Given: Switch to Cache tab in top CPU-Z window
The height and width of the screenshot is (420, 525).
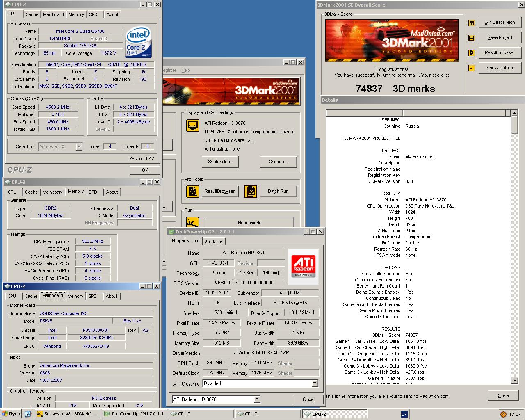Looking at the screenshot, I should point(32,14).
